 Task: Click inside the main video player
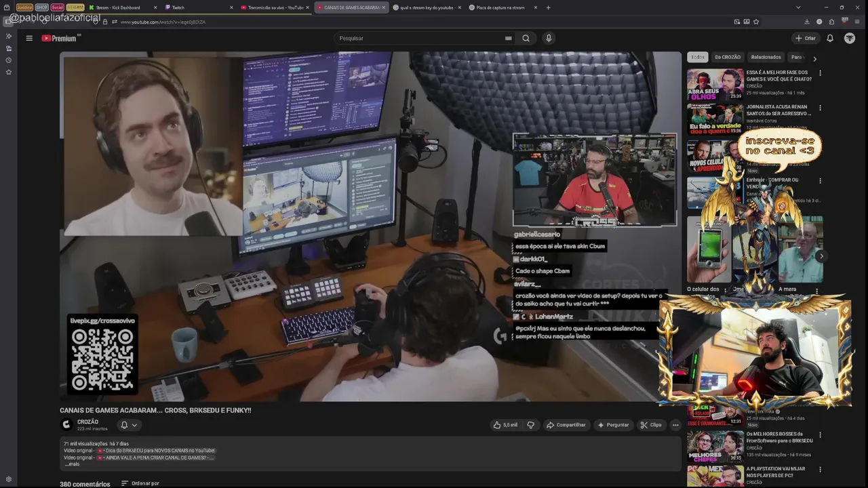370,226
